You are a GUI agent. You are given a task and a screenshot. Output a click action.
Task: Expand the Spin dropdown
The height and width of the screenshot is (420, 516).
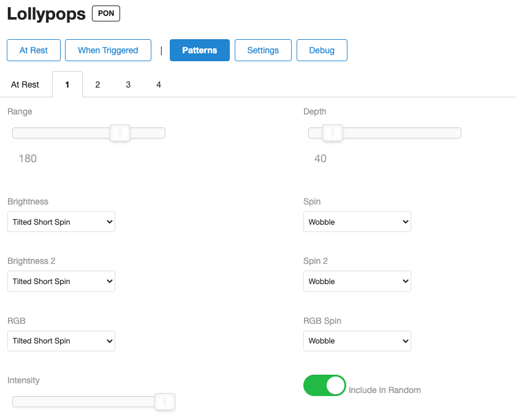pyautogui.click(x=357, y=222)
